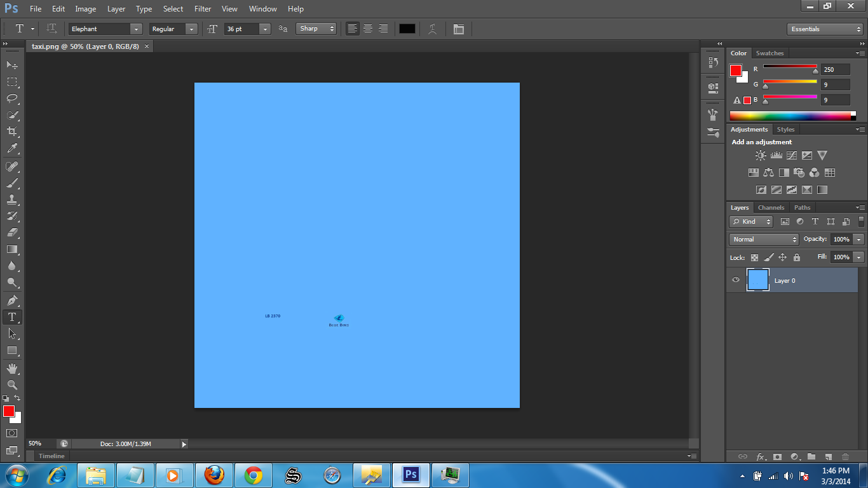The height and width of the screenshot is (488, 868).
Task: Click the R value field showing 250
Action: [x=835, y=69]
